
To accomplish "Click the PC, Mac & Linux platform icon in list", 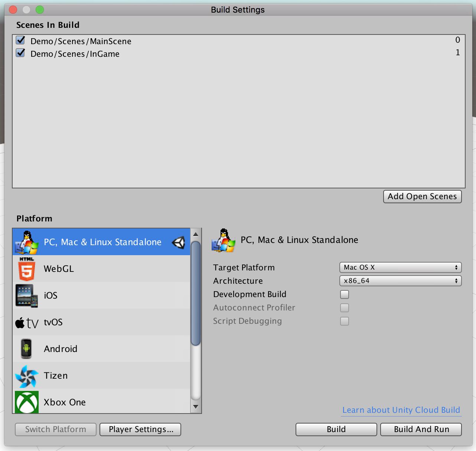I will (x=27, y=242).
